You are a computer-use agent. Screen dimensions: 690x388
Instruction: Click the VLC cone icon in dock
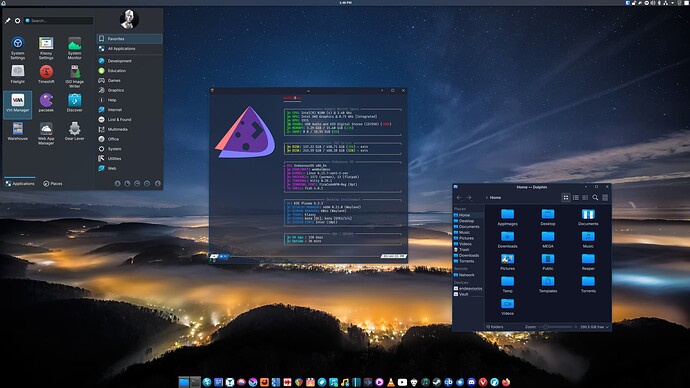tap(391, 382)
